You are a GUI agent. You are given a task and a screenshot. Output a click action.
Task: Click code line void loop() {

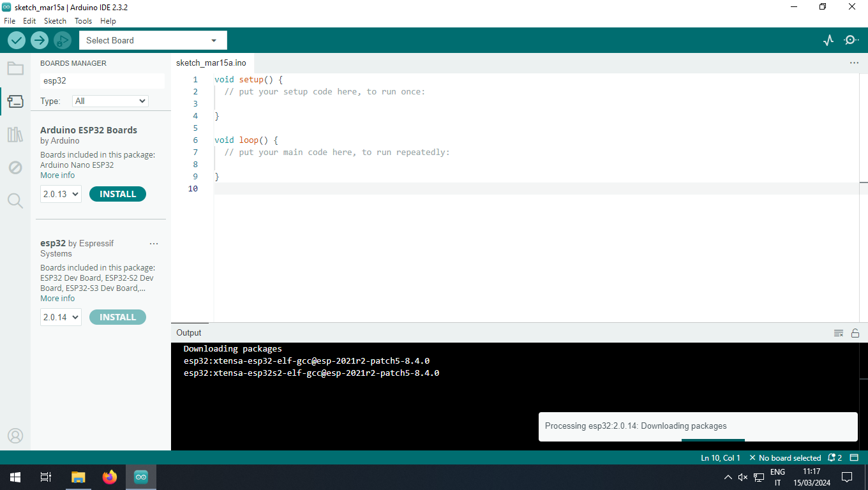click(246, 140)
